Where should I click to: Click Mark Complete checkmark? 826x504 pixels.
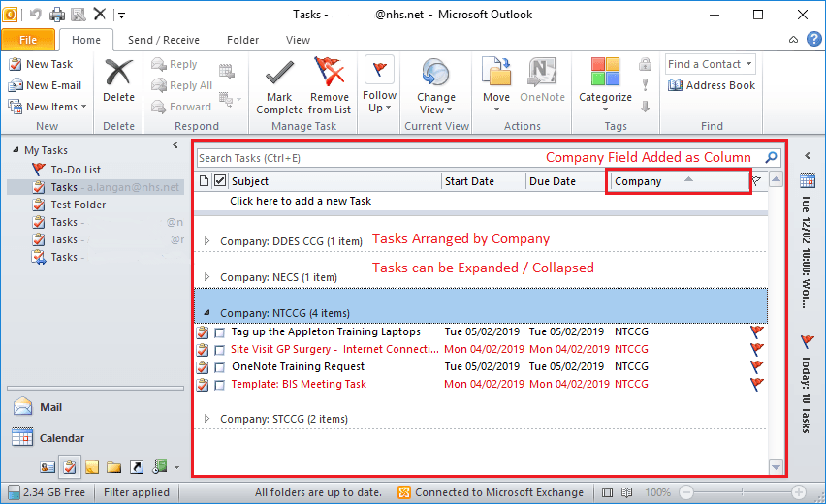tap(279, 73)
